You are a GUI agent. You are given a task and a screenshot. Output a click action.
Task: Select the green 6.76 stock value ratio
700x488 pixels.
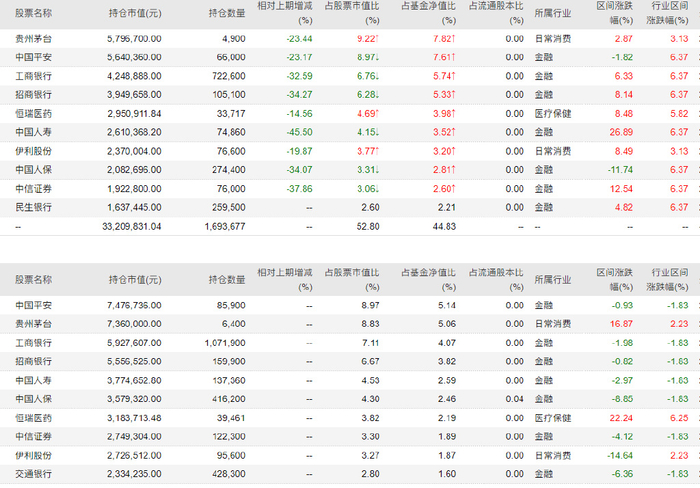click(368, 76)
